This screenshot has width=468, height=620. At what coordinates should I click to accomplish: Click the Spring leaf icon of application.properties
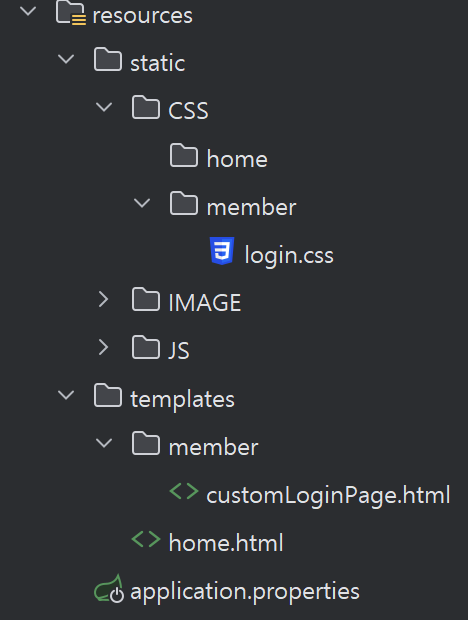pyautogui.click(x=109, y=589)
